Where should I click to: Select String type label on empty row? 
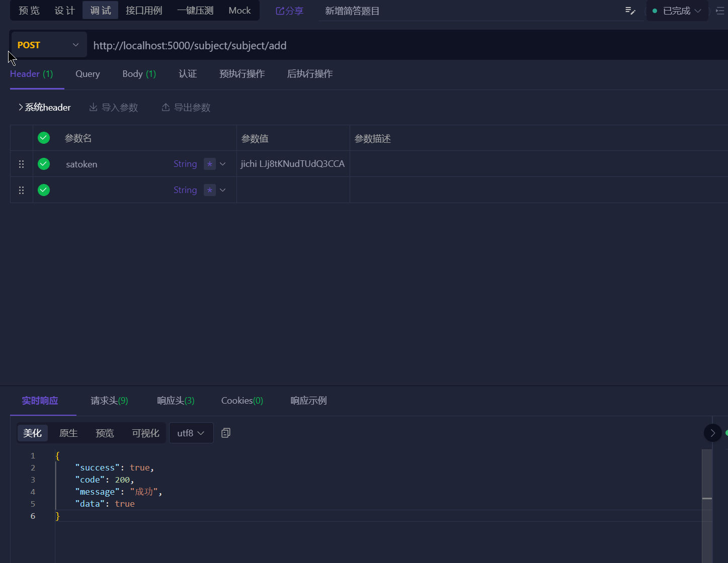[185, 190]
